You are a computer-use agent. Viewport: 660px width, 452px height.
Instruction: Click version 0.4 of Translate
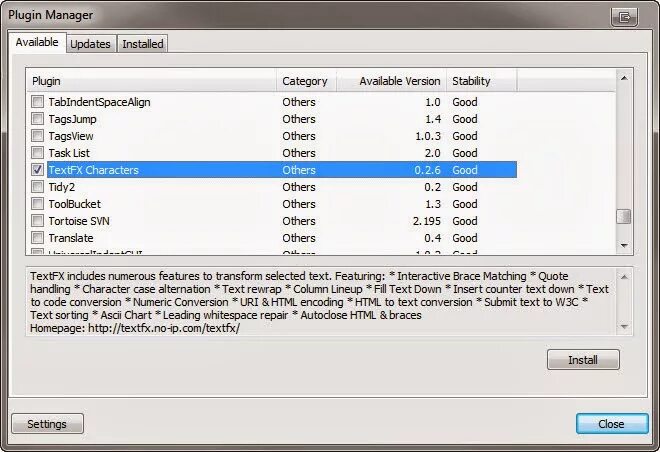pyautogui.click(x=432, y=238)
